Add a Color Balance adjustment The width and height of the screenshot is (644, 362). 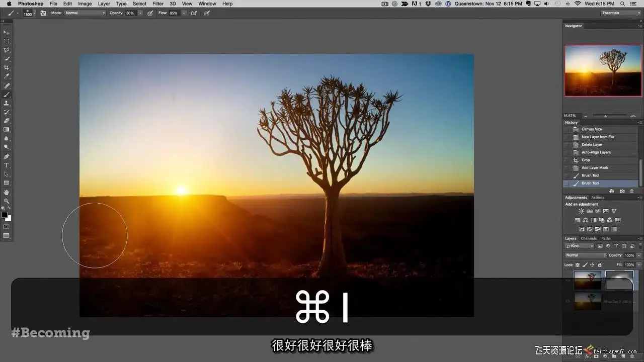[586, 220]
